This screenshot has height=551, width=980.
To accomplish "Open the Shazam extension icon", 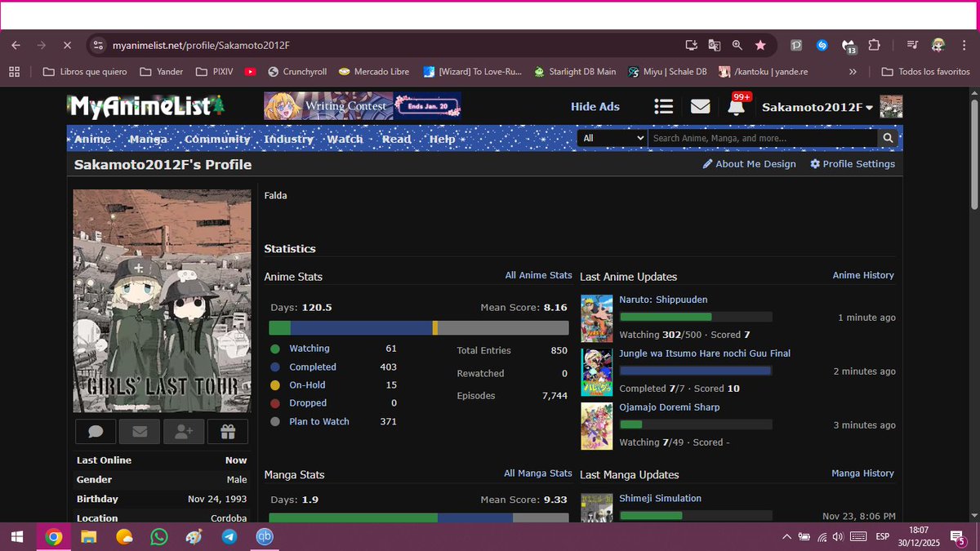I will click(822, 46).
